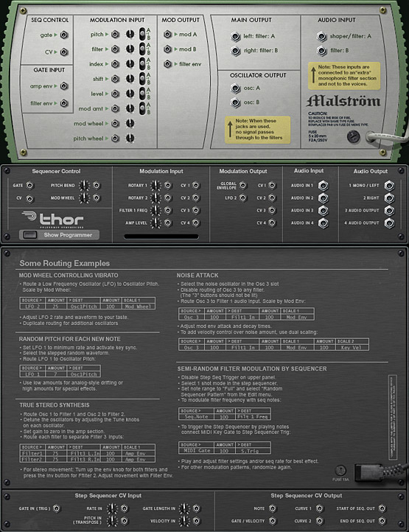This screenshot has height=532, width=409.
Task: Toggle the pitch A/B switch on Malström
Action: 142,34
